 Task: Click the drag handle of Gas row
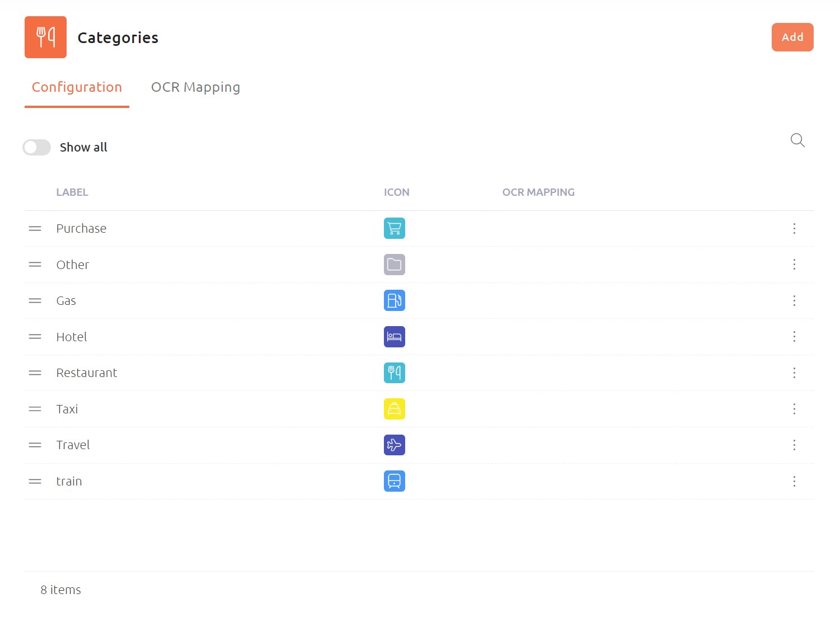coord(35,300)
